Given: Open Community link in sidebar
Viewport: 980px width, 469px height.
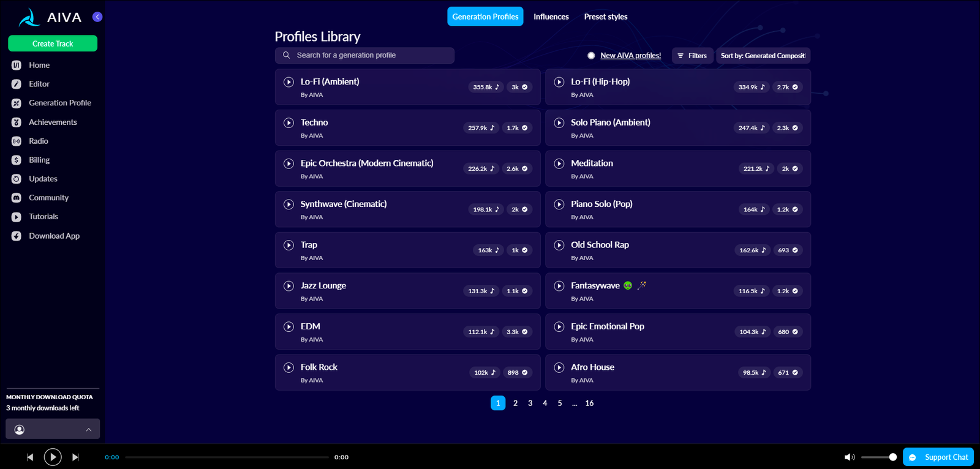Looking at the screenshot, I should tap(48, 198).
